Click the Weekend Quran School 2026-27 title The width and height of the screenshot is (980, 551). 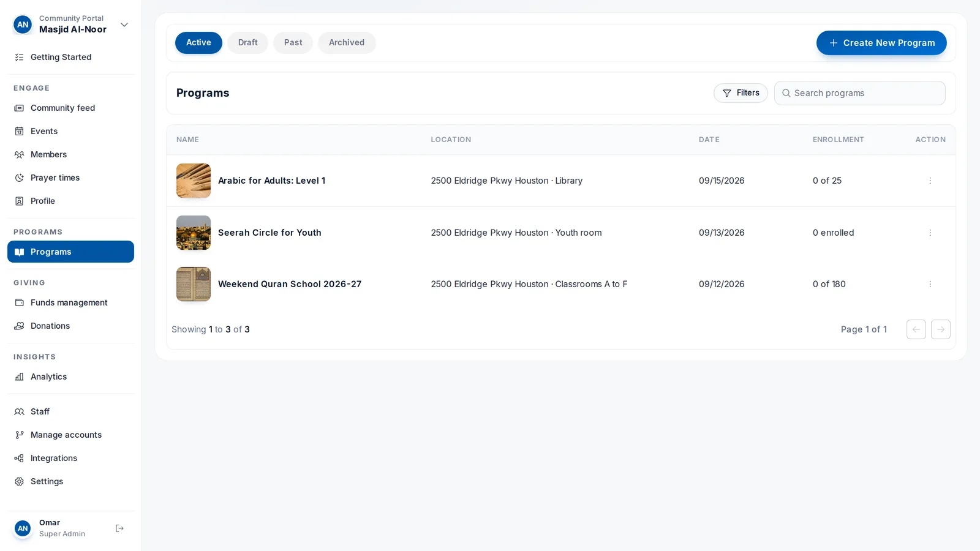point(290,284)
